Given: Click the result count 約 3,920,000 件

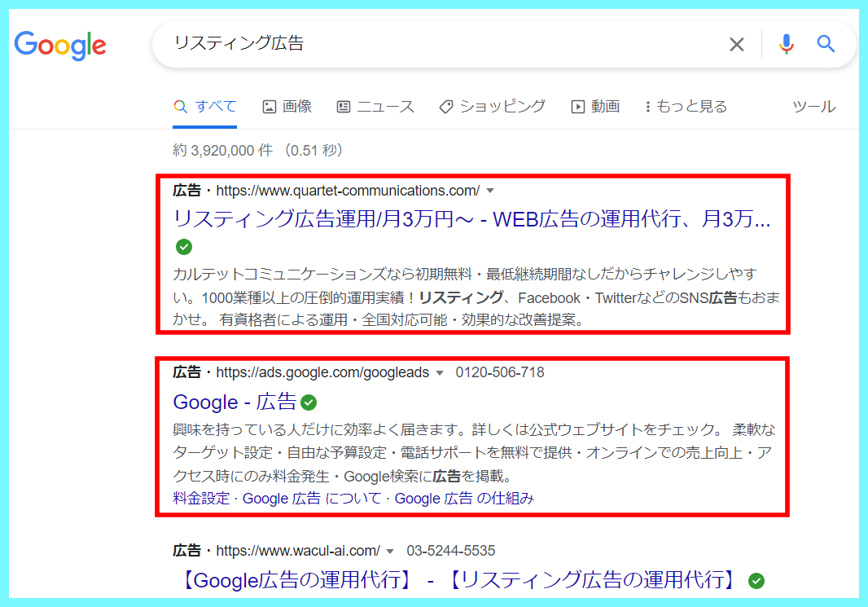Looking at the screenshot, I should pyautogui.click(x=222, y=151).
